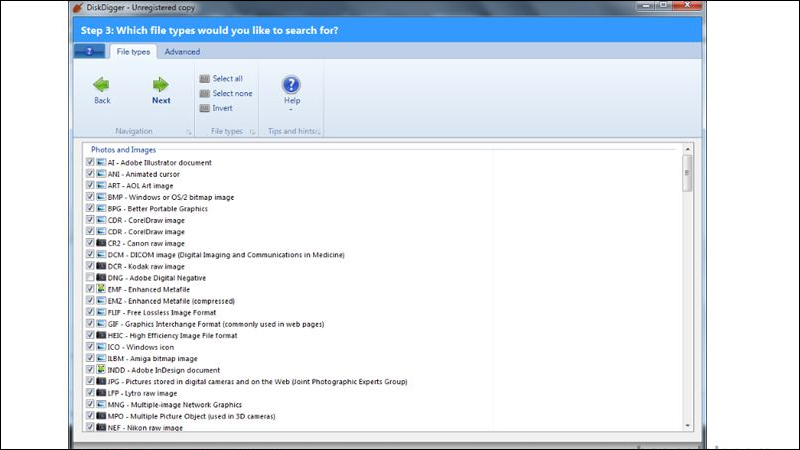Uncheck the NEF Nikon raw image checkbox
Screen dimensions: 800x450
pos(90,427)
